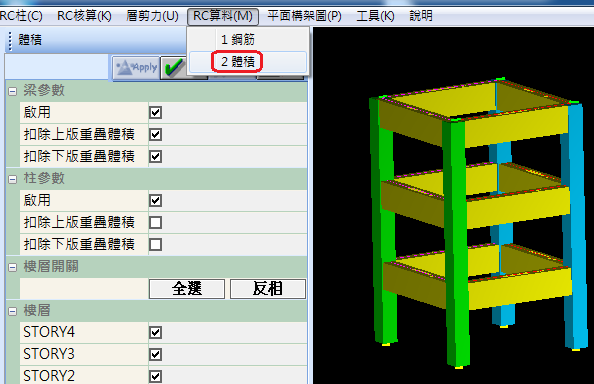Click the top yellow beam in the model
Screen dimensions: 594x384
tap(515, 127)
